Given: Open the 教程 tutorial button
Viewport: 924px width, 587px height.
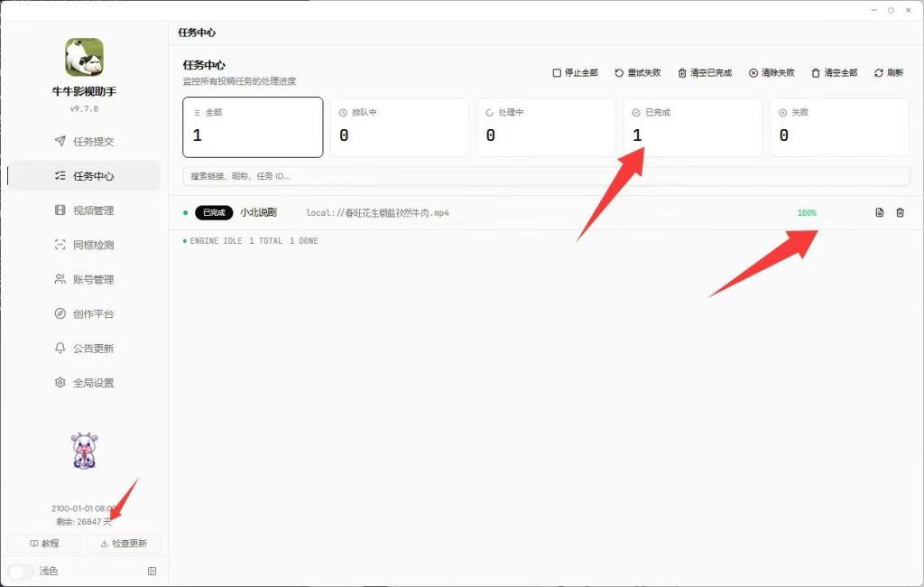Looking at the screenshot, I should point(44,544).
